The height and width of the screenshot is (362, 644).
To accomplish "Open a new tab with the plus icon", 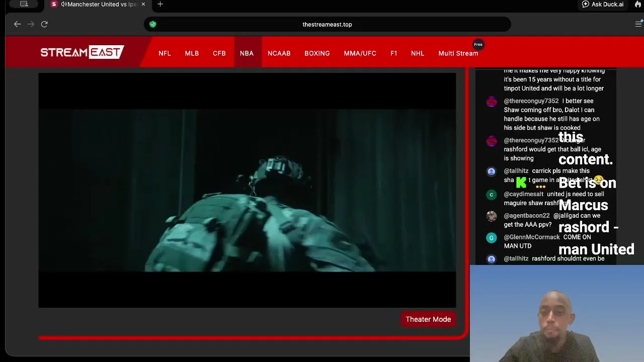I will [x=160, y=5].
